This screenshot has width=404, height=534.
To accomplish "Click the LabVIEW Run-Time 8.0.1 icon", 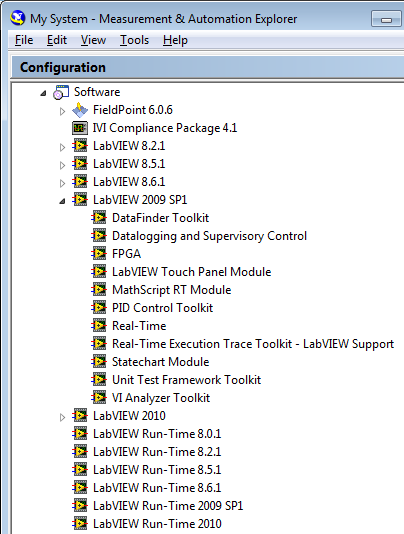I will point(80,434).
